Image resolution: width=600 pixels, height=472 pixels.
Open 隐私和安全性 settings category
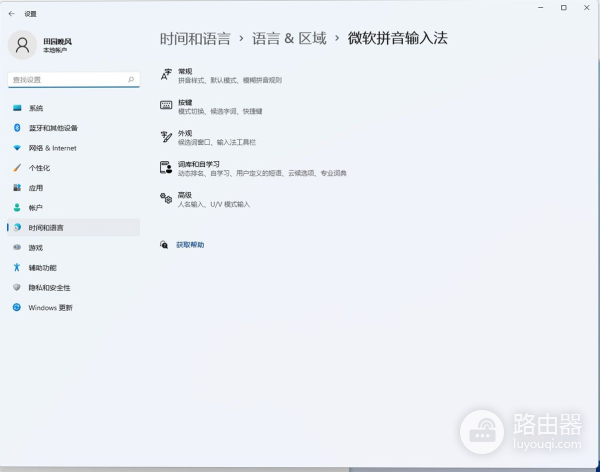(x=73, y=287)
